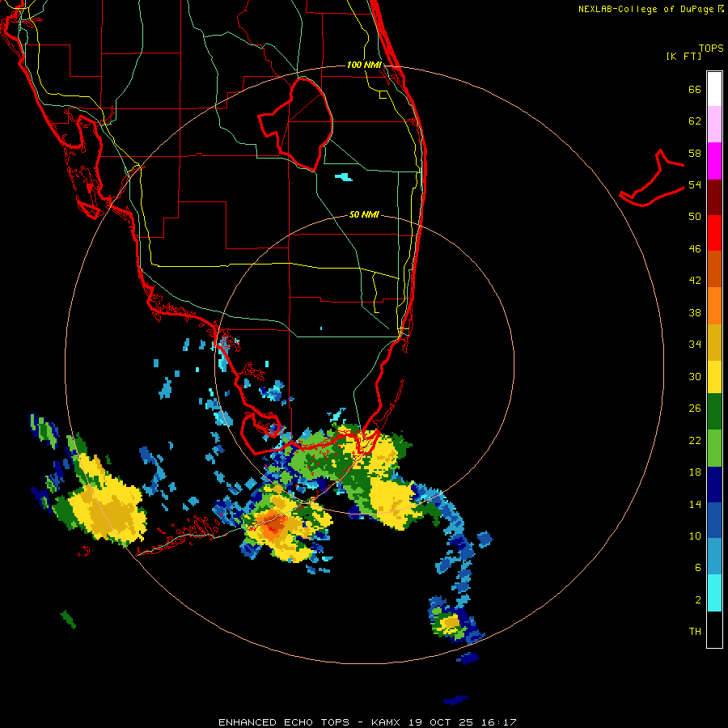The height and width of the screenshot is (728, 728).
Task: Click the '10' legend value
Action: click(695, 535)
